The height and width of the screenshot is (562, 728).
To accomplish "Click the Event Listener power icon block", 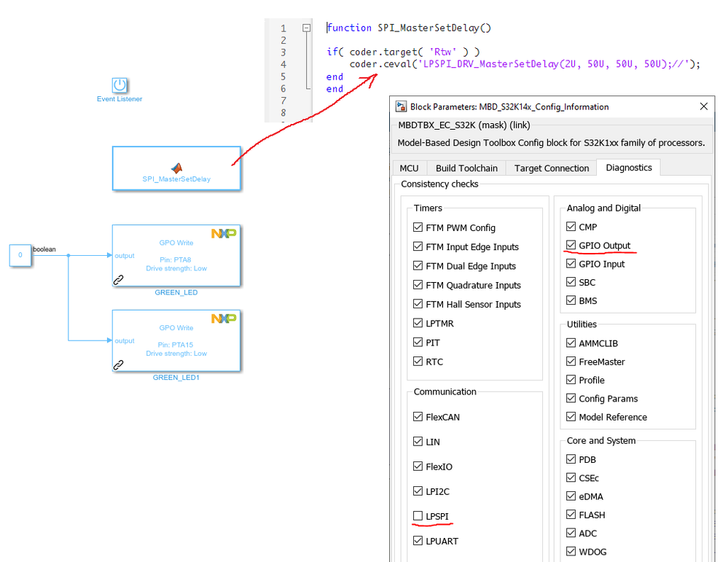I will (x=120, y=85).
